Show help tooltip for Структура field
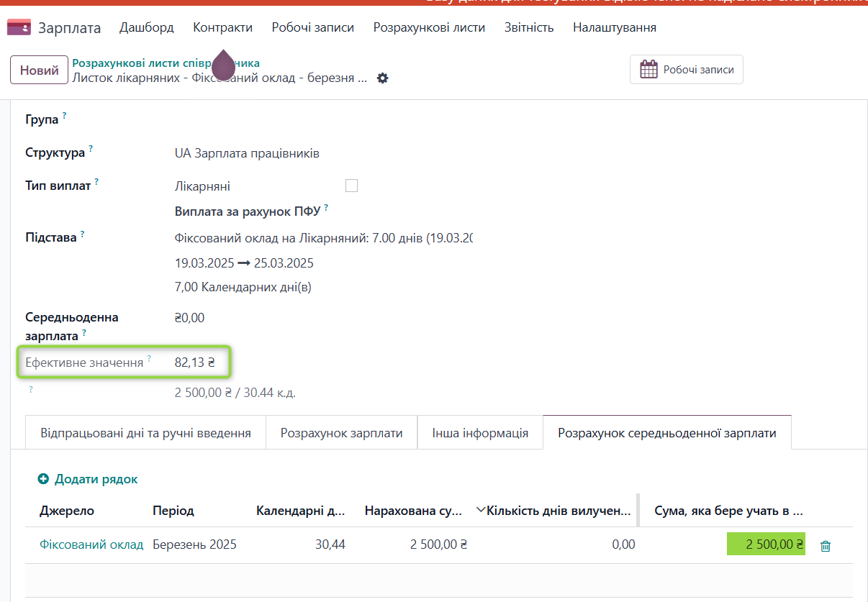The height and width of the screenshot is (602, 868). click(91, 150)
